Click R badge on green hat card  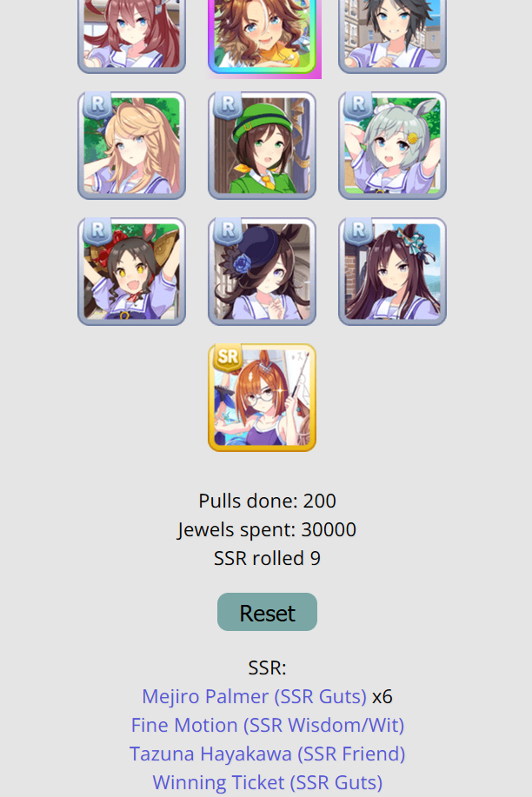pos(228,105)
